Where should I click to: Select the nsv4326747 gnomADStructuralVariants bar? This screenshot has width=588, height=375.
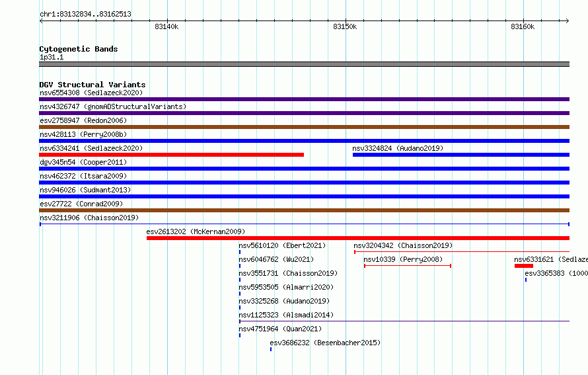coord(304,113)
